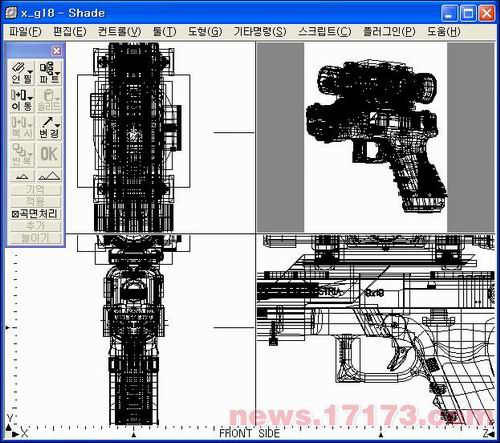
Task: Select the 연필 (pencil) tool
Action: 22,73
